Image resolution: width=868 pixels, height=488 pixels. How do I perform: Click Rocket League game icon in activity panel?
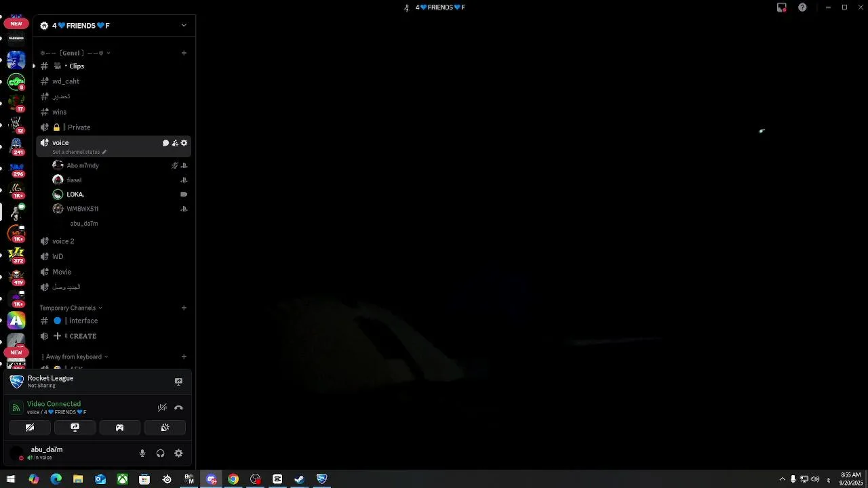[16, 382]
